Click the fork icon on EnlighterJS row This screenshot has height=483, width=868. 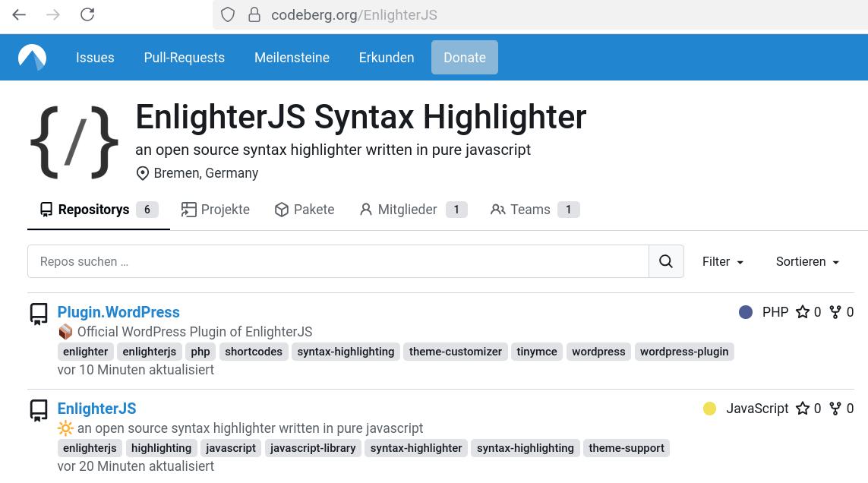tap(835, 409)
